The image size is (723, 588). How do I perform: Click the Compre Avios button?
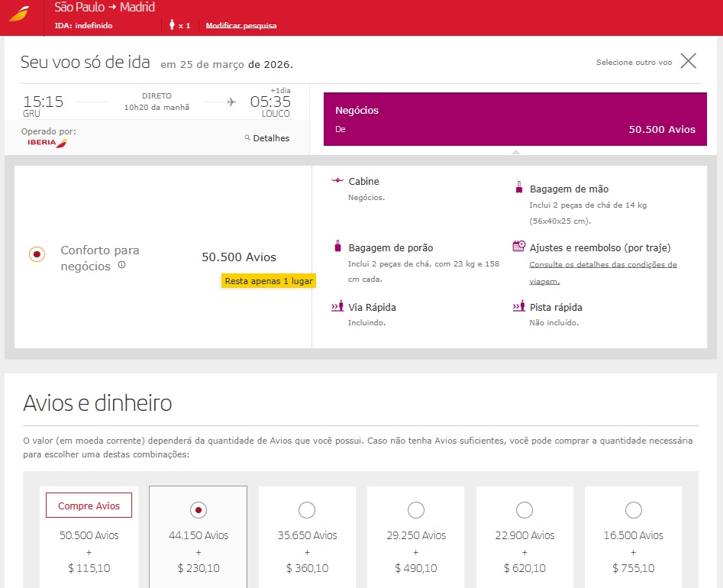click(89, 506)
